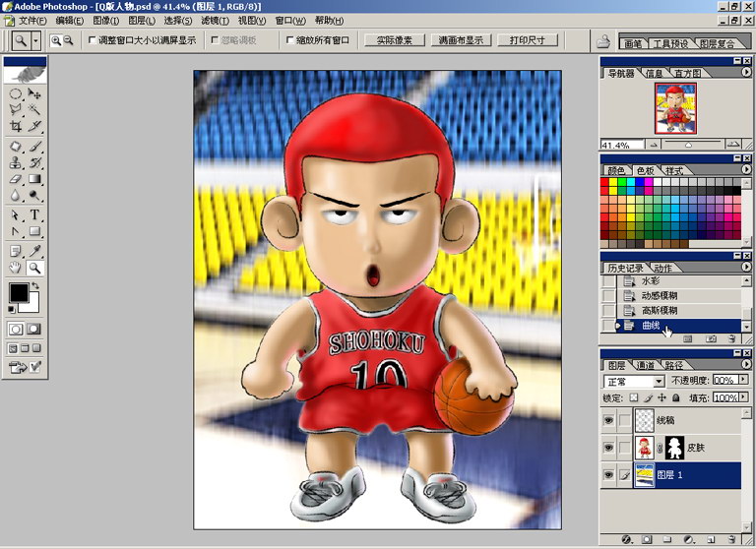Select the Type tool

click(34, 214)
